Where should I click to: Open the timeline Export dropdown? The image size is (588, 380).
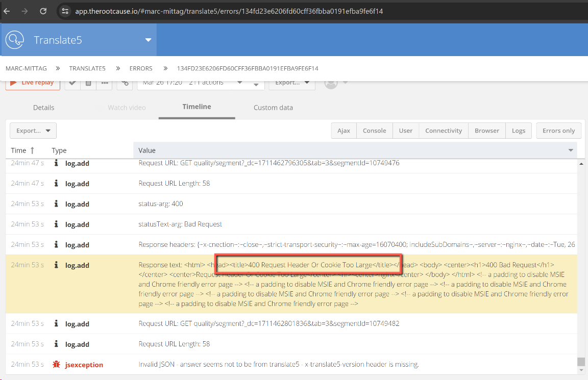click(33, 131)
